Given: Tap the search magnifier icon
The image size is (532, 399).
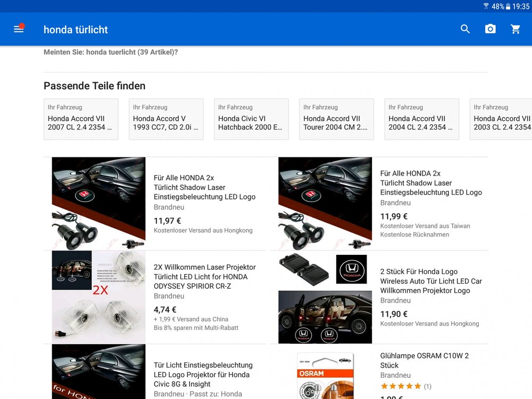Looking at the screenshot, I should click(465, 29).
